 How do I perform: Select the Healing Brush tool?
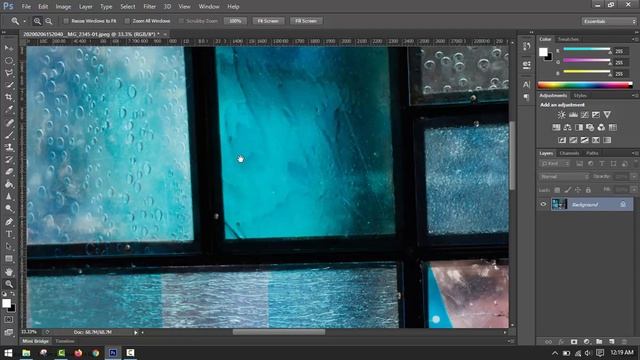pyautogui.click(x=9, y=122)
